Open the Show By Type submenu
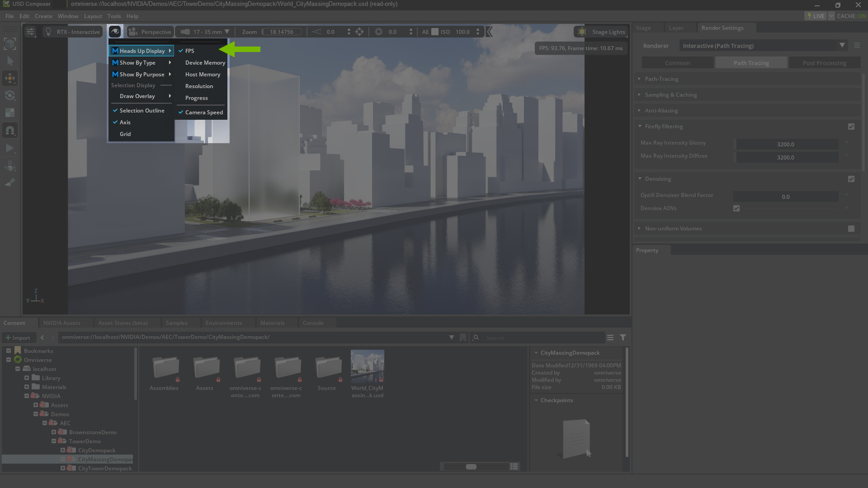This screenshot has height=488, width=868. tap(142, 62)
